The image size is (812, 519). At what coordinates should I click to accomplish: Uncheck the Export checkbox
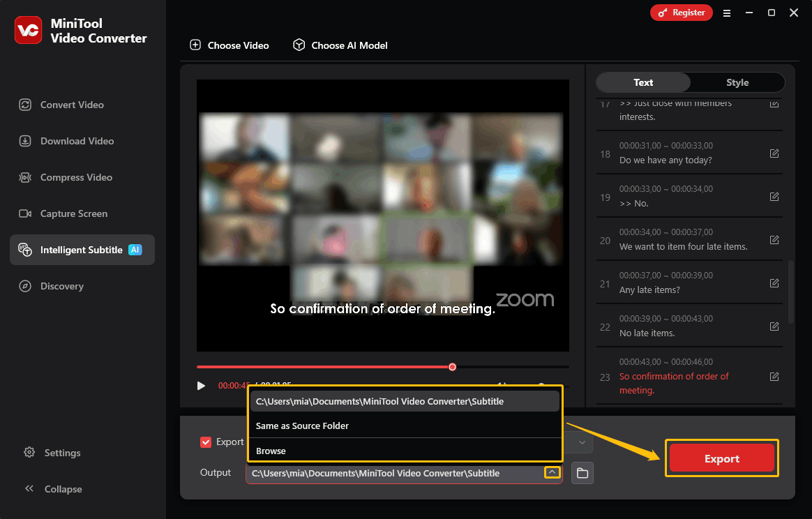[x=206, y=442]
